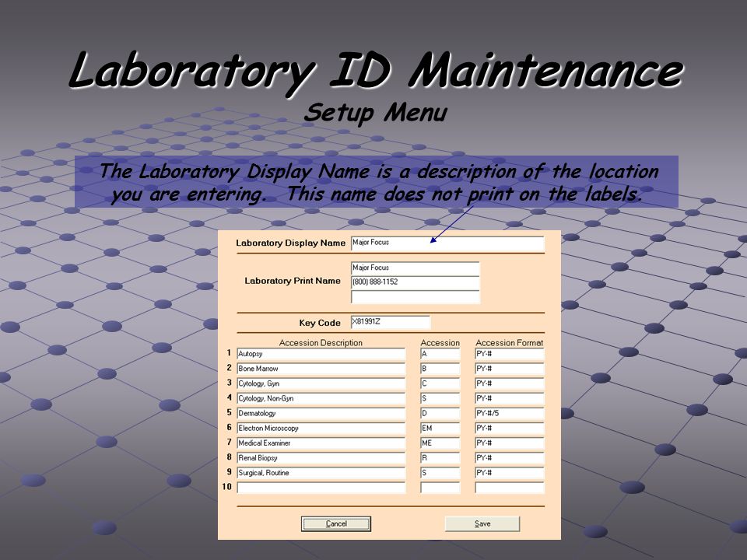Select the Cytology, Gyn description field
This screenshot has height=560, width=747.
[321, 383]
